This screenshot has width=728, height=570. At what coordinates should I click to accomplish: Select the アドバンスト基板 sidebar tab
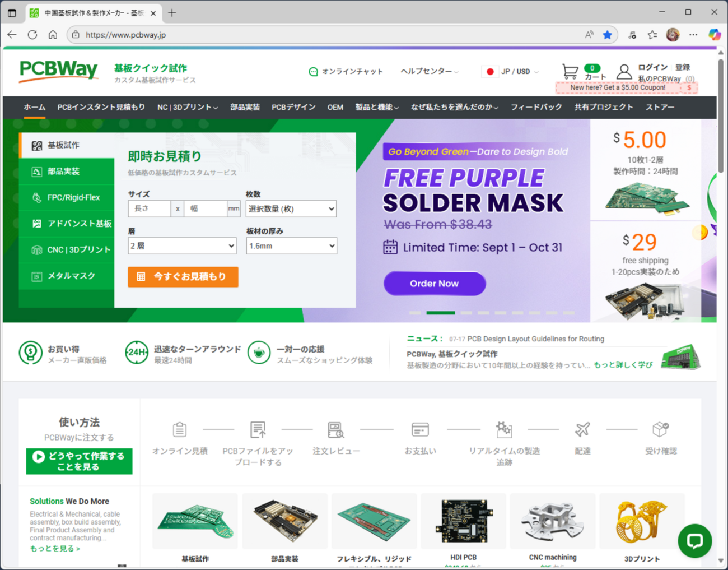(67, 224)
